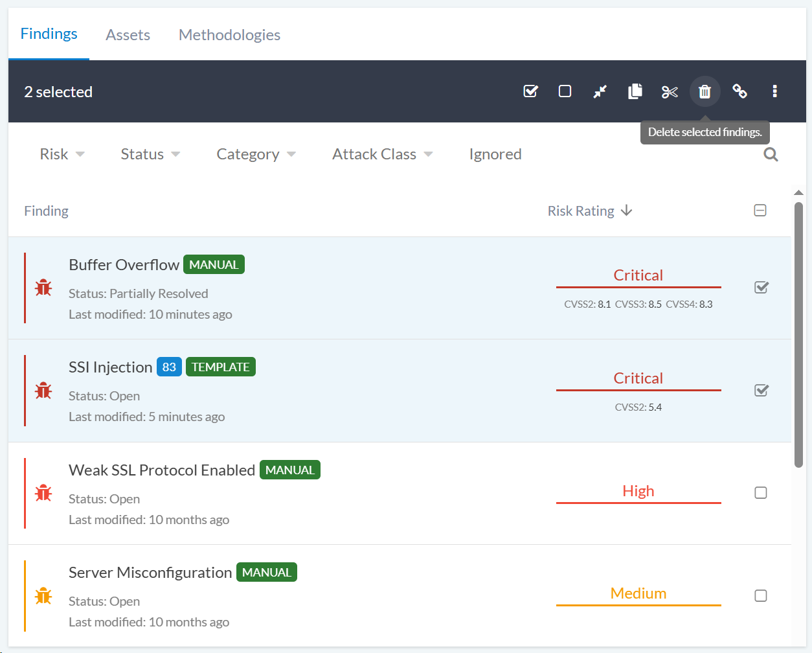Open the Attack Class filter dropdown
This screenshot has height=653, width=812.
coord(382,154)
